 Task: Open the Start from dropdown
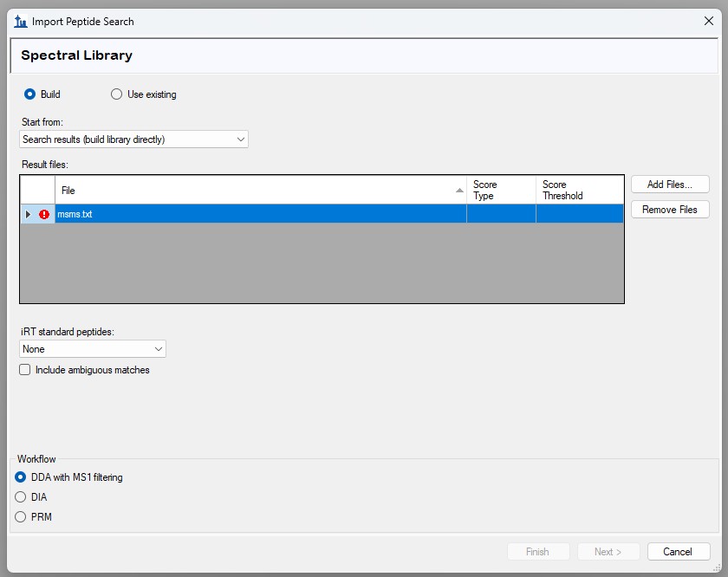coord(133,139)
